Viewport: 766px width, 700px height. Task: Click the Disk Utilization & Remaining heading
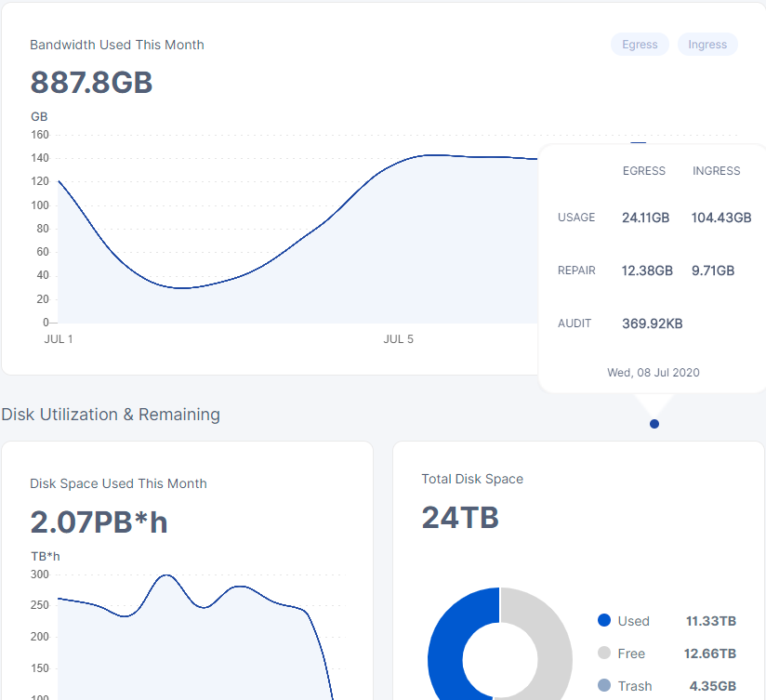pos(111,415)
